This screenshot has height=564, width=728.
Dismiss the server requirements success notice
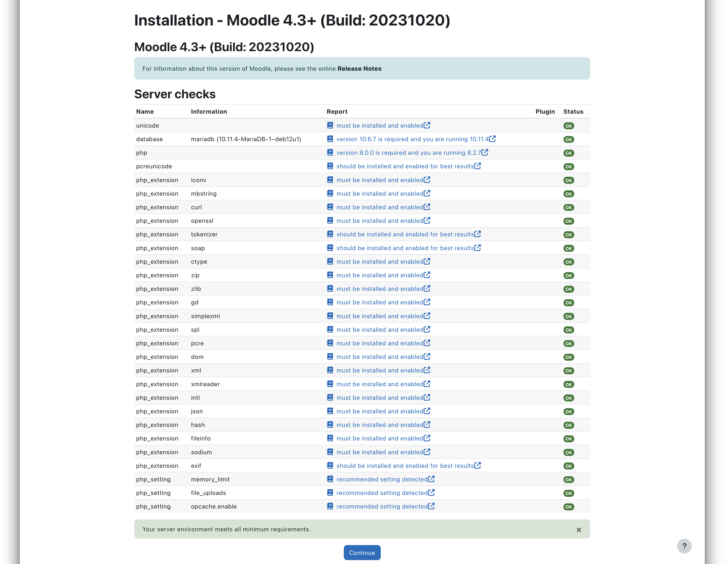coord(579,530)
